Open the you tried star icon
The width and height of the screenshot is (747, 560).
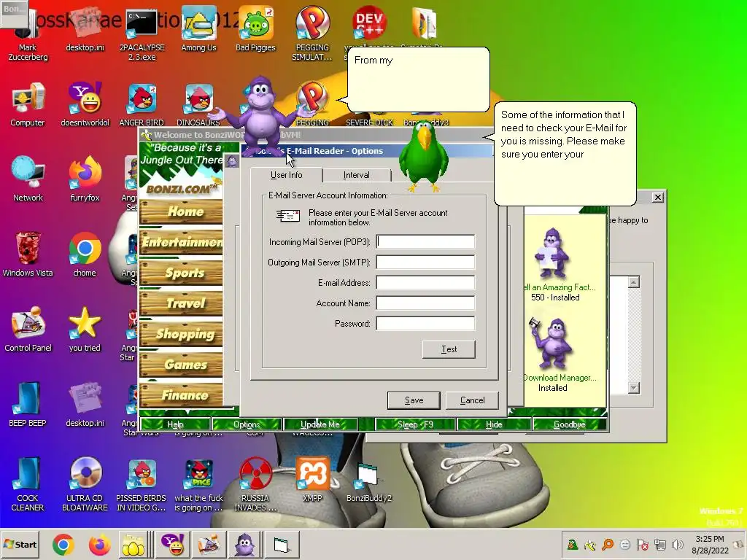[85, 329]
